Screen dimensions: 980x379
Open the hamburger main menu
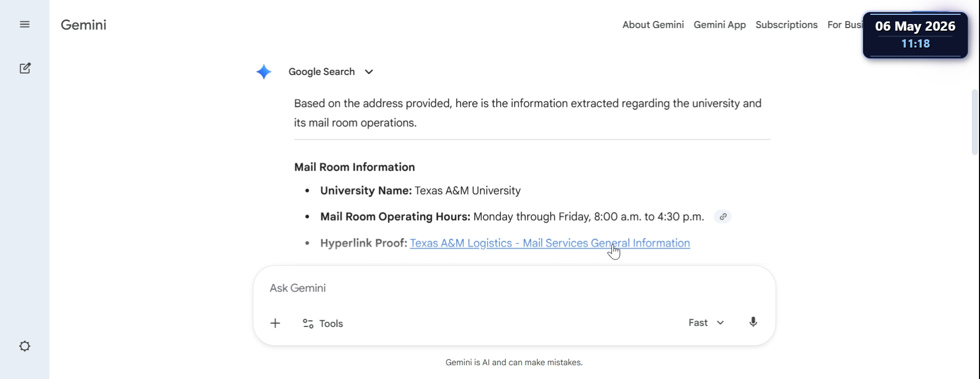(24, 25)
